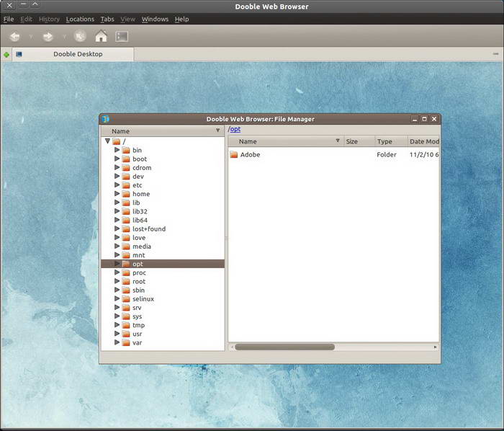Viewport: 504px width, 431px height.
Task: Click the Adobe folder icon
Action: (x=234, y=155)
